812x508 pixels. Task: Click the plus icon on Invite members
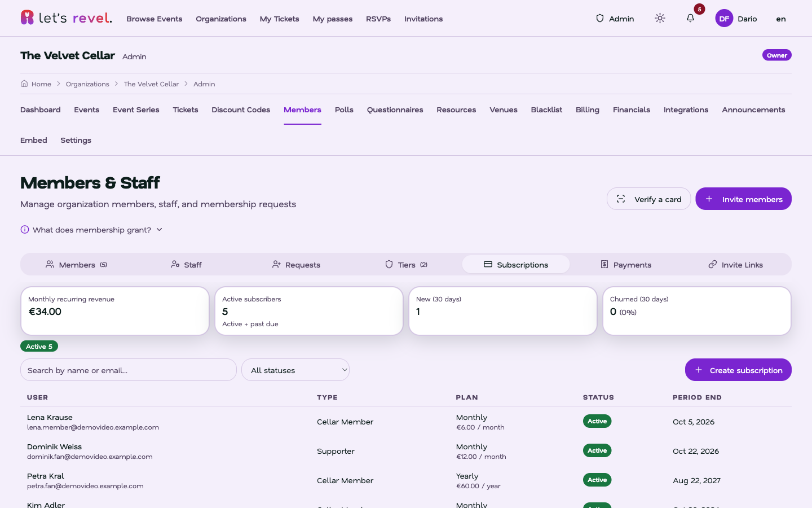709,199
